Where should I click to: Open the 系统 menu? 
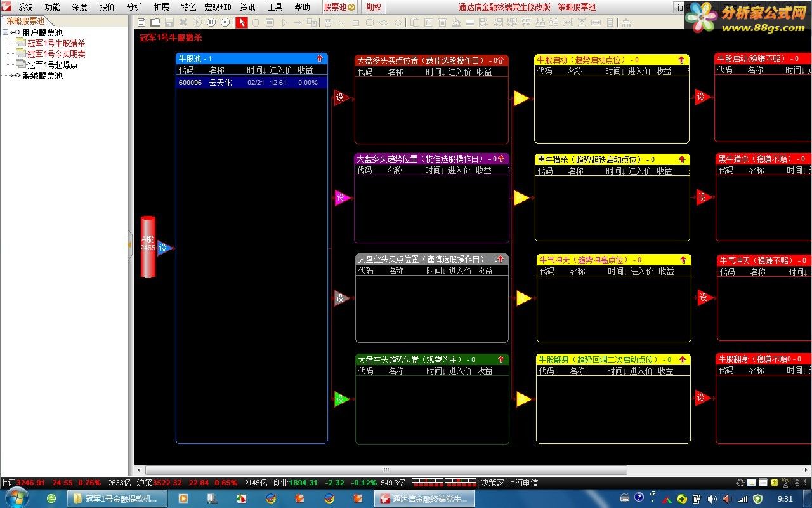point(25,7)
